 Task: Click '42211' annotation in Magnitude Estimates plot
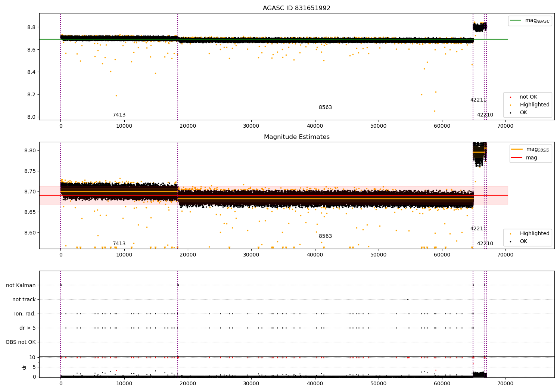coord(478,229)
